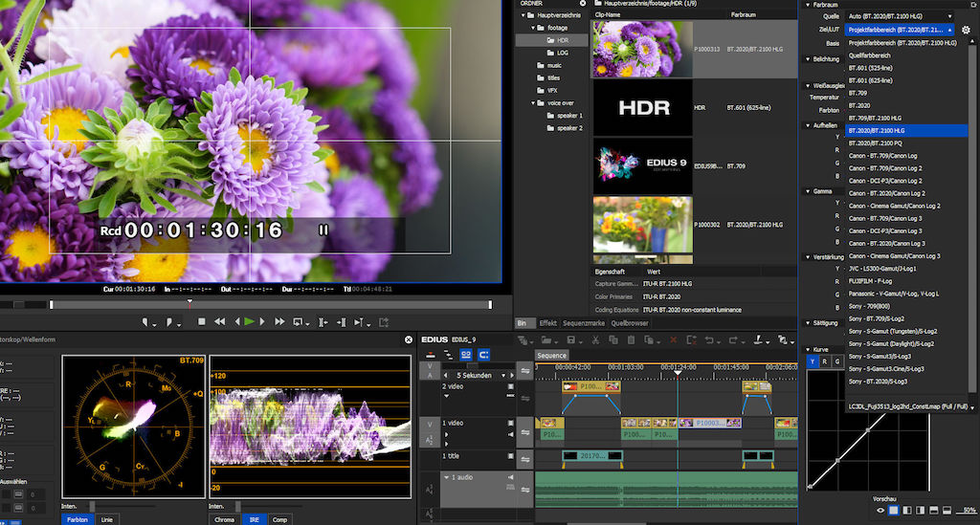This screenshot has height=525, width=980.
Task: Collapse the Sättigung section
Action: [x=808, y=323]
